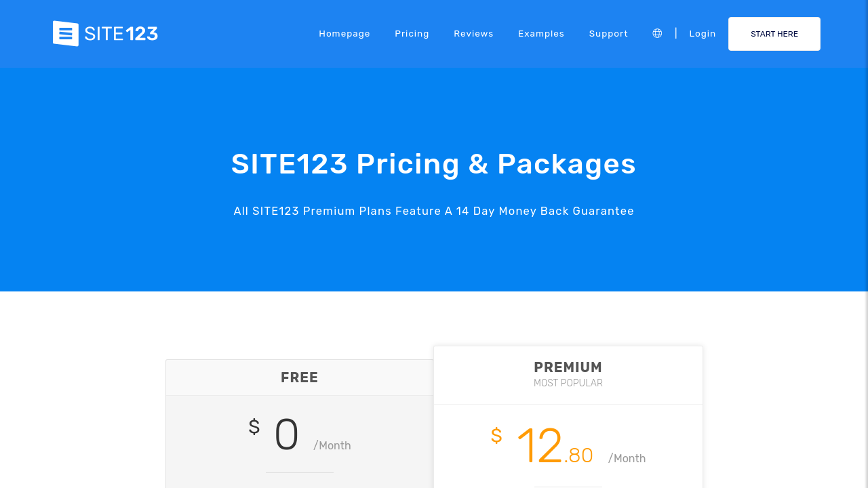
Task: Click the SITE123 Pricing & Packages heading
Action: point(434,164)
